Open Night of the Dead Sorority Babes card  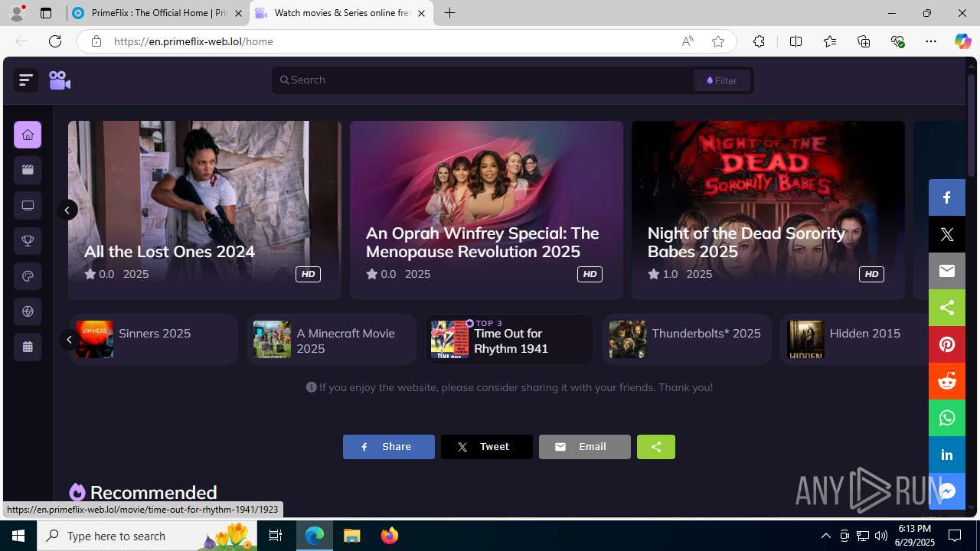coord(768,210)
